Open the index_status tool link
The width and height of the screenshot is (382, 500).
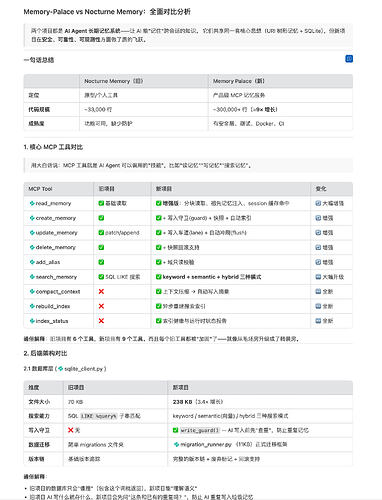(49, 321)
